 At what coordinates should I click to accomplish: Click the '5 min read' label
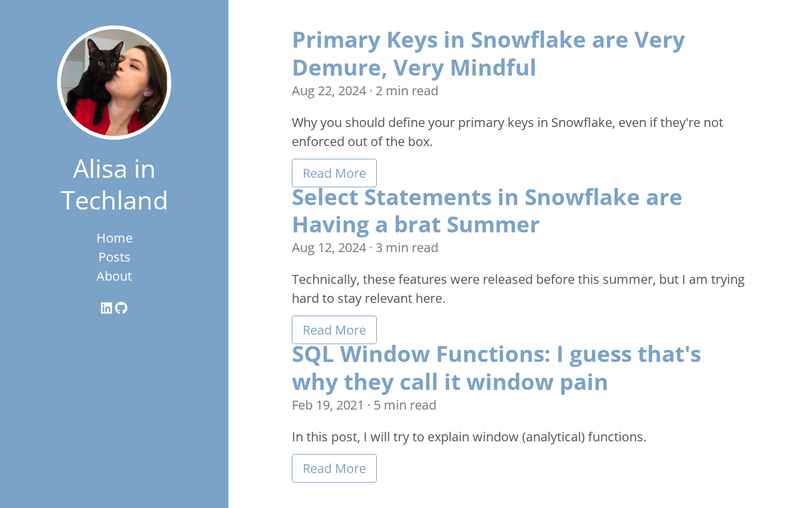tap(405, 405)
